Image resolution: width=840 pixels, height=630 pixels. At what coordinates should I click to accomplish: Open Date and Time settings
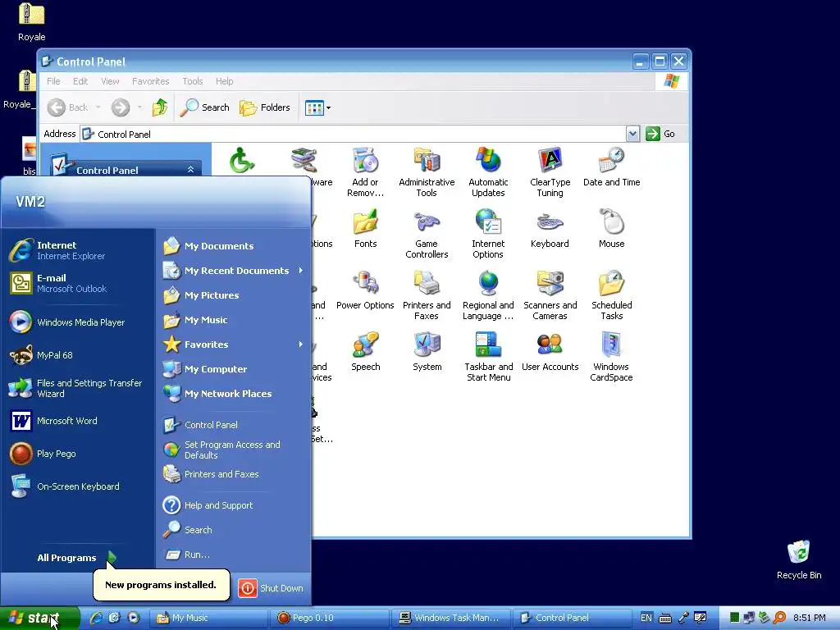click(611, 167)
